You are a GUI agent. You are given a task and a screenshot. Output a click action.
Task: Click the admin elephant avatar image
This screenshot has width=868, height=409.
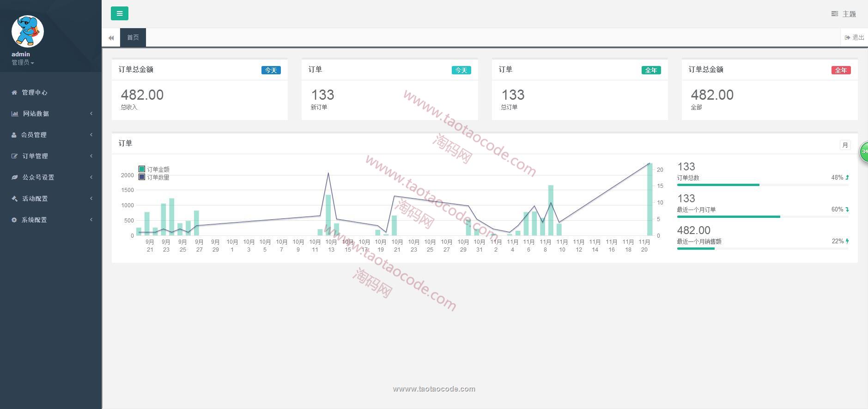(27, 31)
